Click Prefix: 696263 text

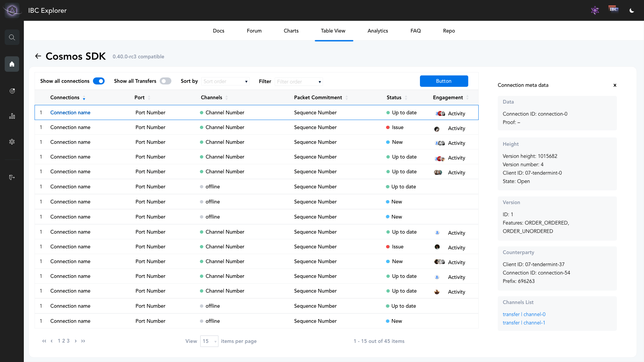coord(519,281)
